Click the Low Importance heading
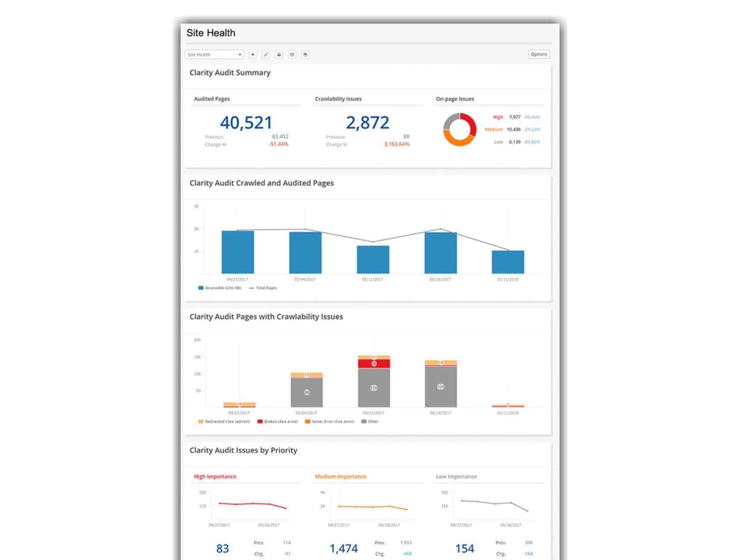 click(456, 476)
